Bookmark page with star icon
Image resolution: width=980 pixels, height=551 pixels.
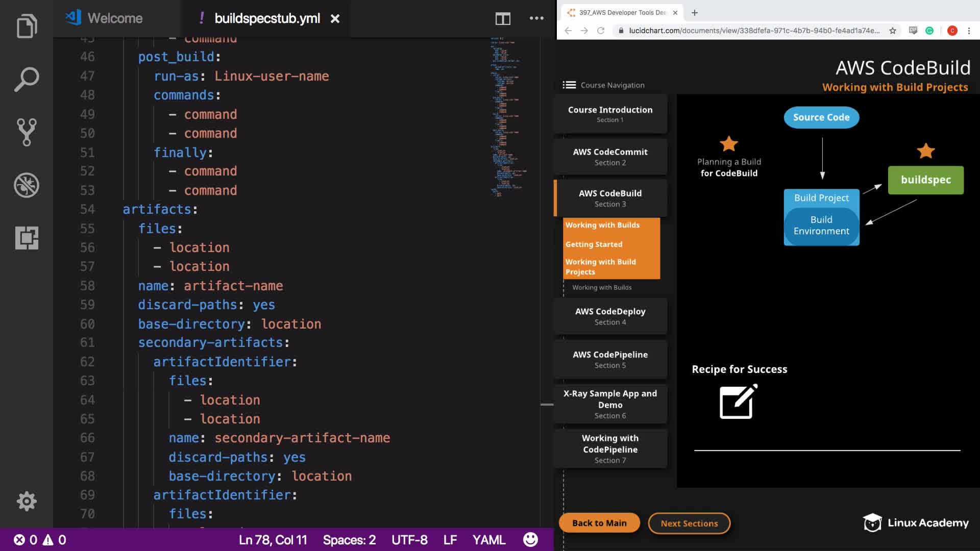[x=893, y=31]
